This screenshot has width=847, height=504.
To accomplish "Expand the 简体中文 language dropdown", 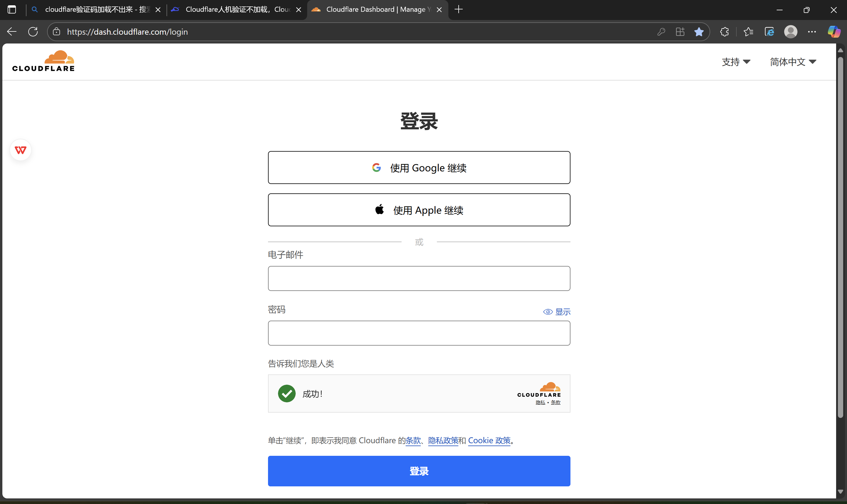I will (793, 62).
